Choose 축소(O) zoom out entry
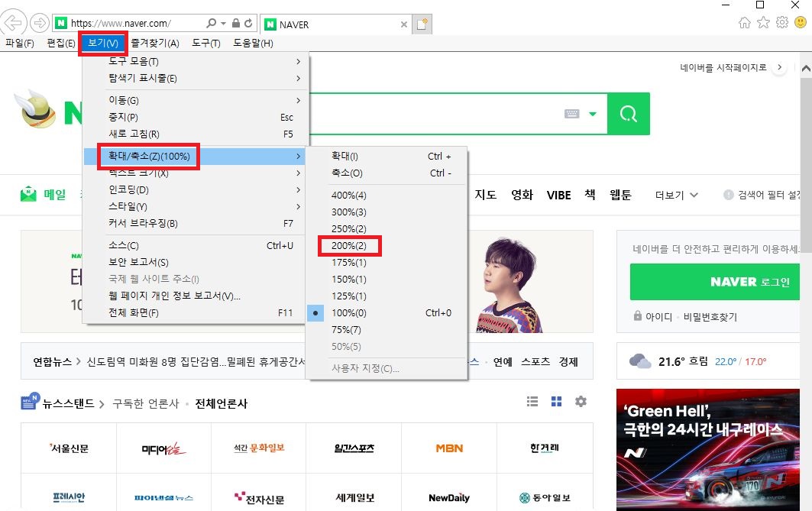812x511 pixels. coord(387,173)
